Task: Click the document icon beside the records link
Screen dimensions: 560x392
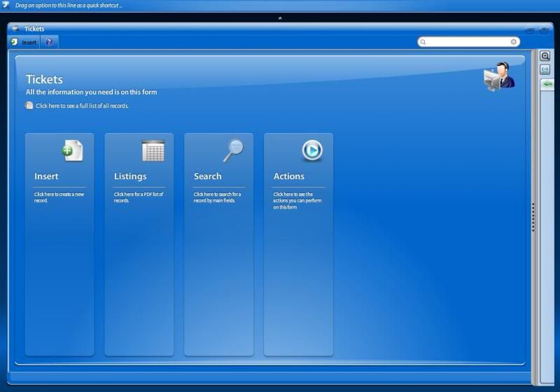Action: (x=29, y=105)
